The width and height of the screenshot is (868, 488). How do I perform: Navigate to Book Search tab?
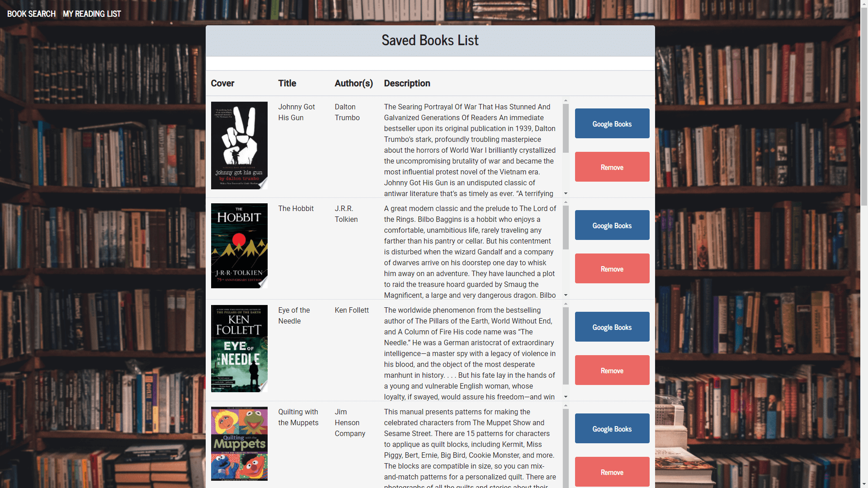[x=31, y=13]
